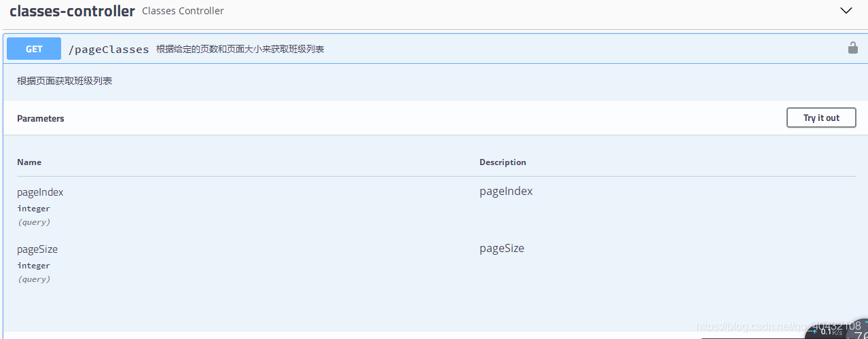
Task: Click the integer type under pageIndex
Action: 34,209
